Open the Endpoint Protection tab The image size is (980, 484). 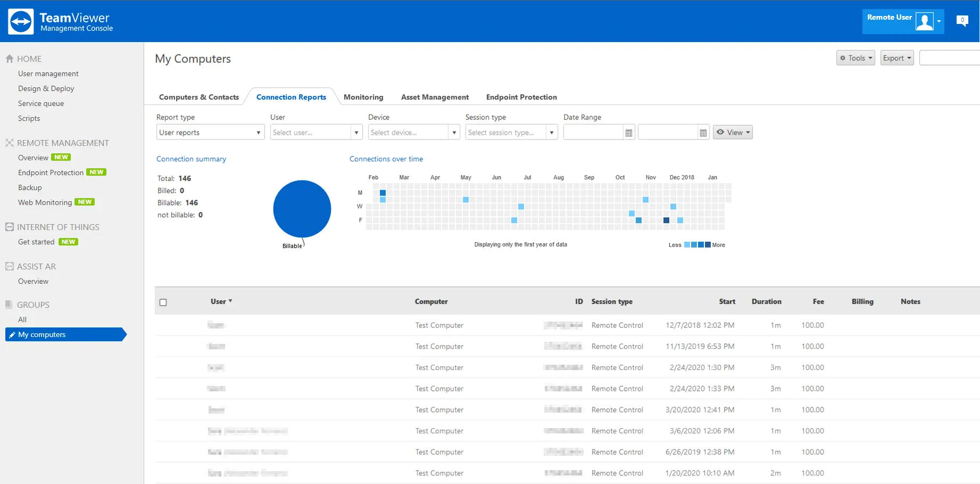point(521,97)
